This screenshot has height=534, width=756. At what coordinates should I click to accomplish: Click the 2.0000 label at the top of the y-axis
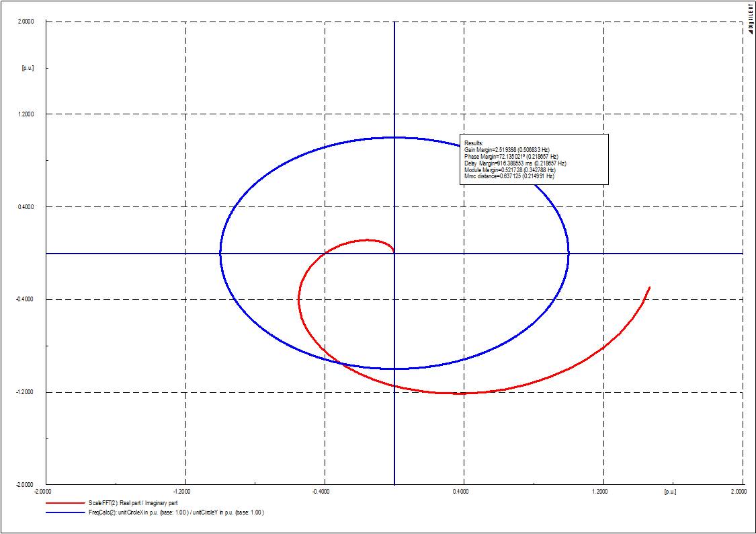click(x=26, y=22)
